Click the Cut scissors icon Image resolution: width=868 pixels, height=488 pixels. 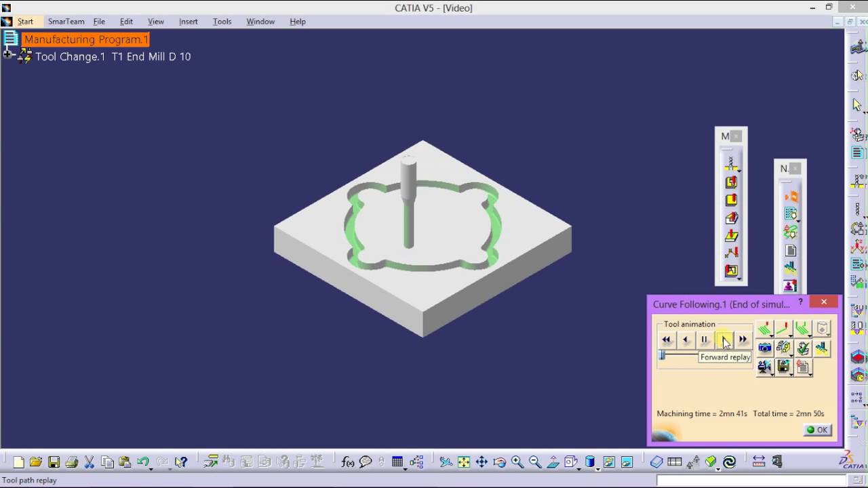(x=89, y=462)
